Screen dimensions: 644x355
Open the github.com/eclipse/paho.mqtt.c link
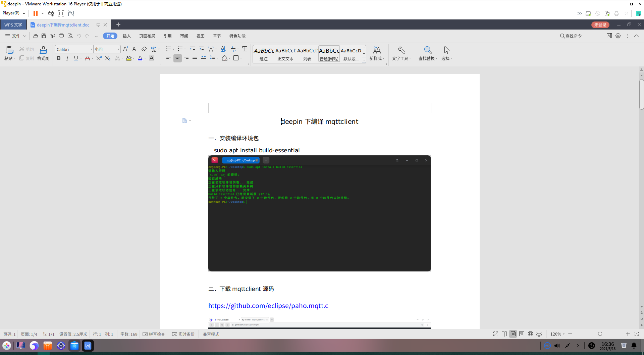click(x=268, y=306)
